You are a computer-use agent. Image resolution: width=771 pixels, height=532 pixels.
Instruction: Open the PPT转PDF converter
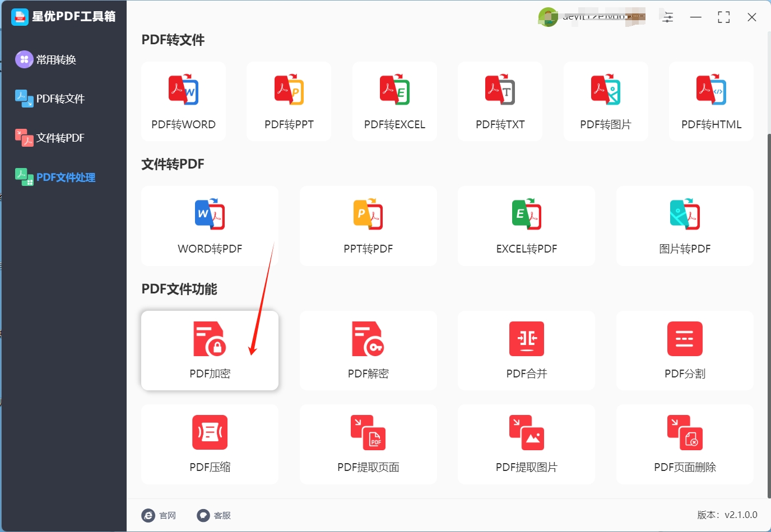click(368, 226)
